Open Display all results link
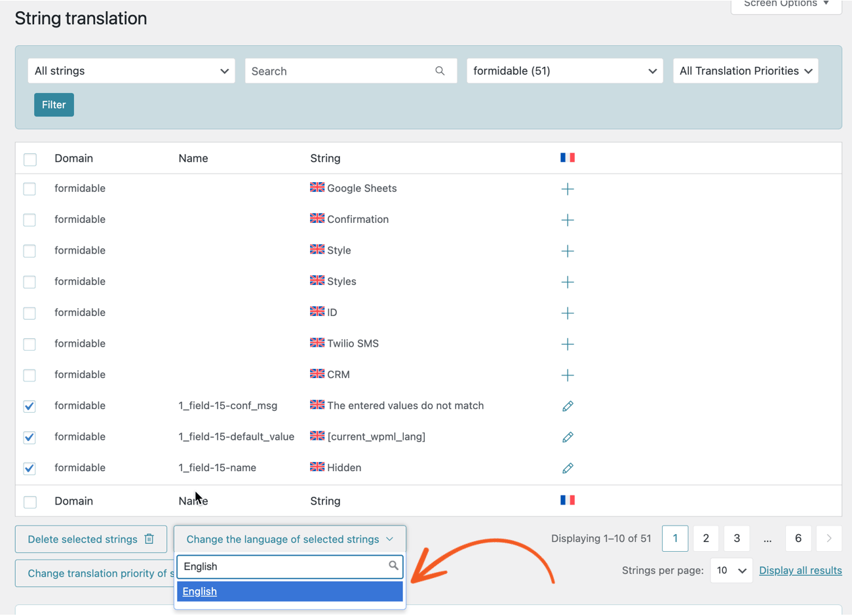The width and height of the screenshot is (852, 616). tap(800, 570)
